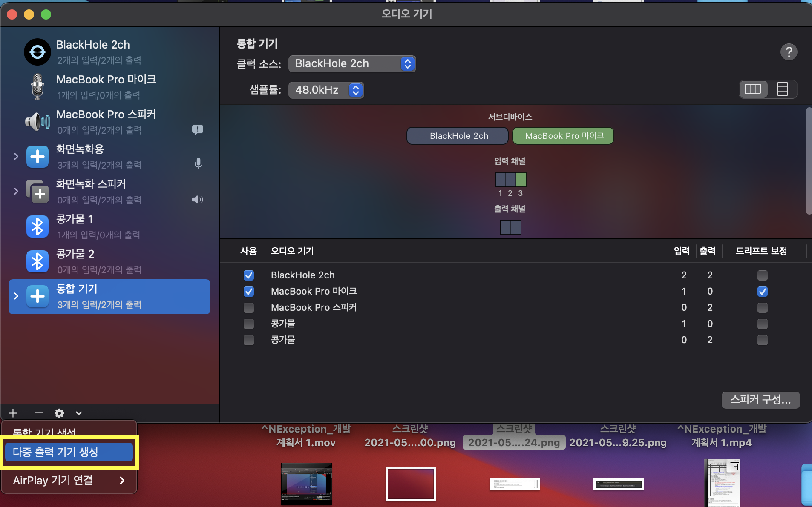Image resolution: width=812 pixels, height=507 pixels.
Task: Open the NException_개발 계획서 1.mp4 thumbnail
Action: pyautogui.click(x=722, y=483)
